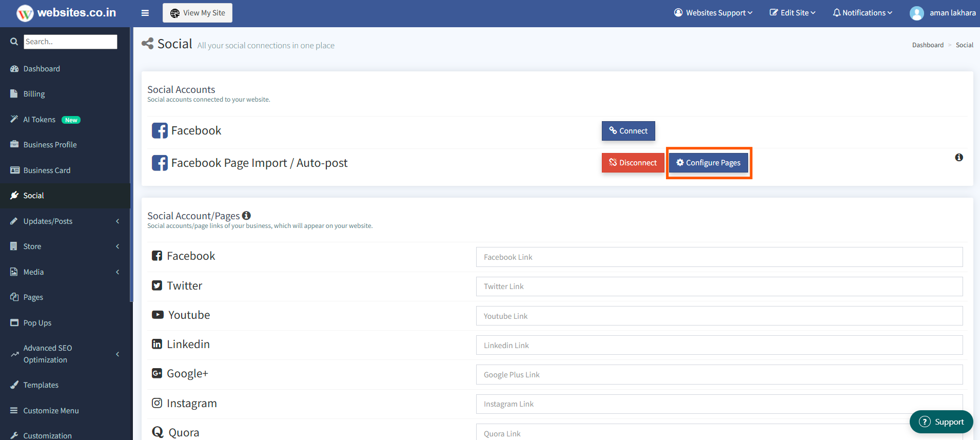Click the Customization wrench icon

coord(14,435)
